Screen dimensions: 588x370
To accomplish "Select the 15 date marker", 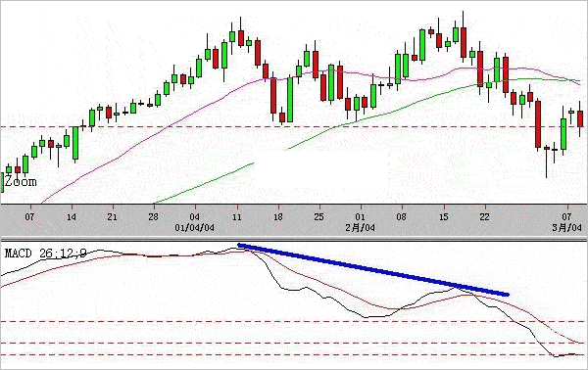I will (443, 217).
